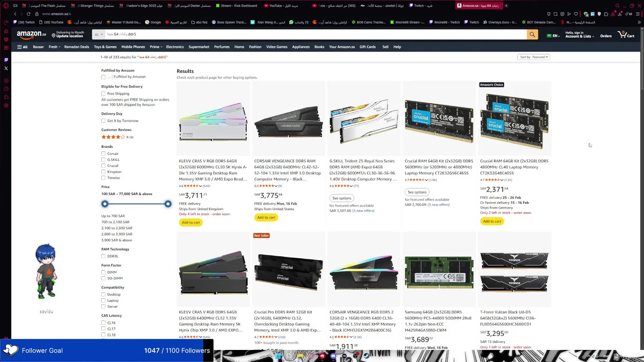Open the Boss Spawn Track bookmark
The height and width of the screenshot is (362, 644).
coord(229,22)
